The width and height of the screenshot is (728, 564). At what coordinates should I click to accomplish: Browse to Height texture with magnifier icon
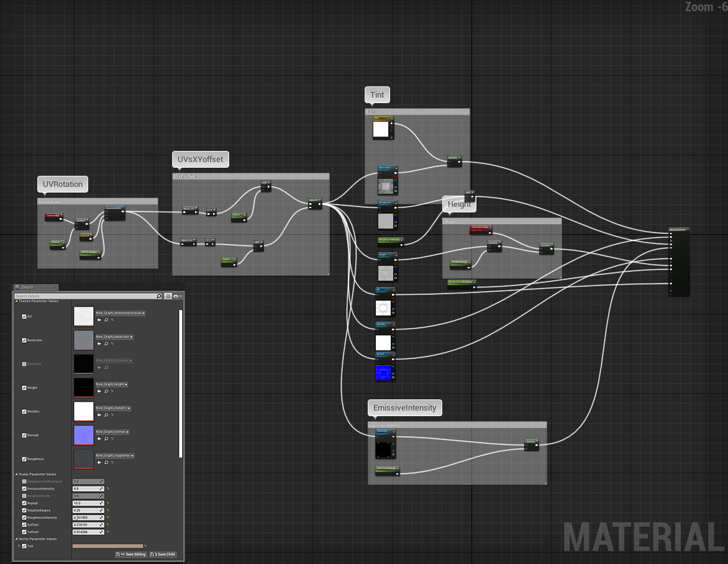[x=106, y=391]
